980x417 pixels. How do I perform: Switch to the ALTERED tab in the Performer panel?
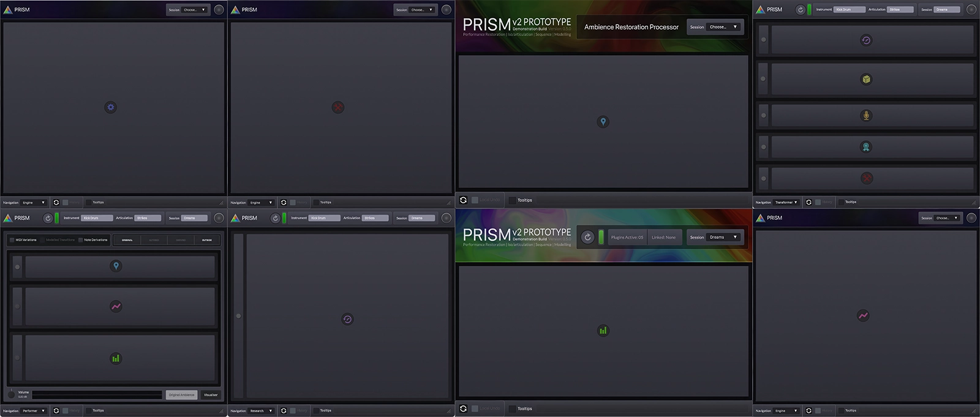tap(154, 240)
